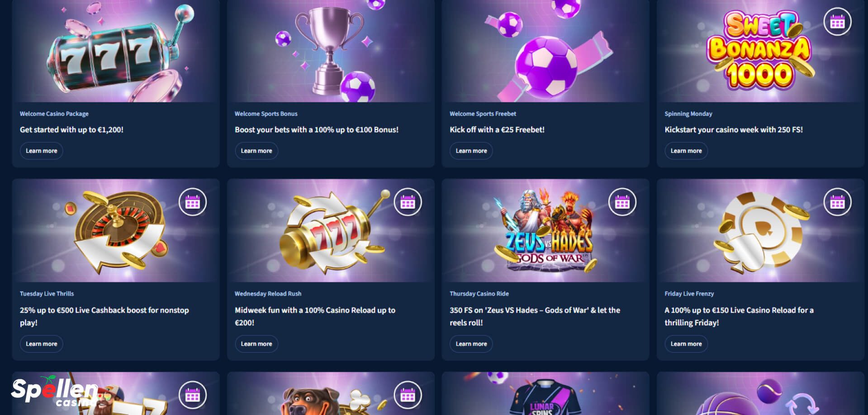Learn more about the Welcome Casino Package

pos(42,151)
